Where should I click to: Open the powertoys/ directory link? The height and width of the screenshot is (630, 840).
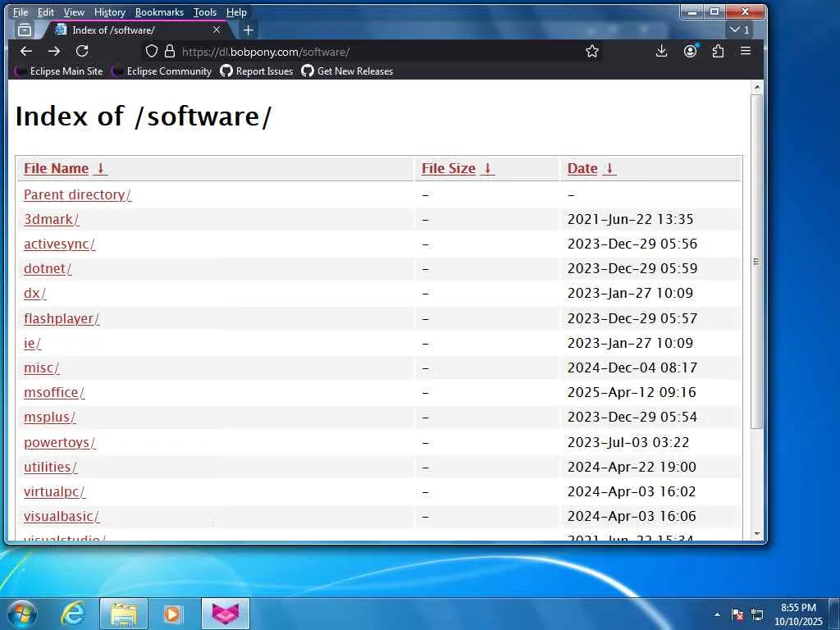coord(60,442)
